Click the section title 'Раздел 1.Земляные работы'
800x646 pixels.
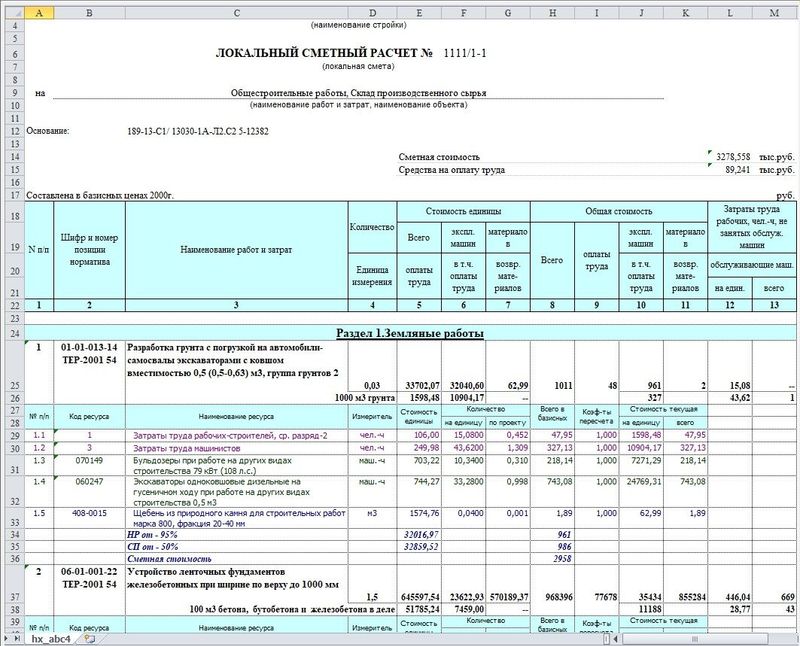point(410,334)
